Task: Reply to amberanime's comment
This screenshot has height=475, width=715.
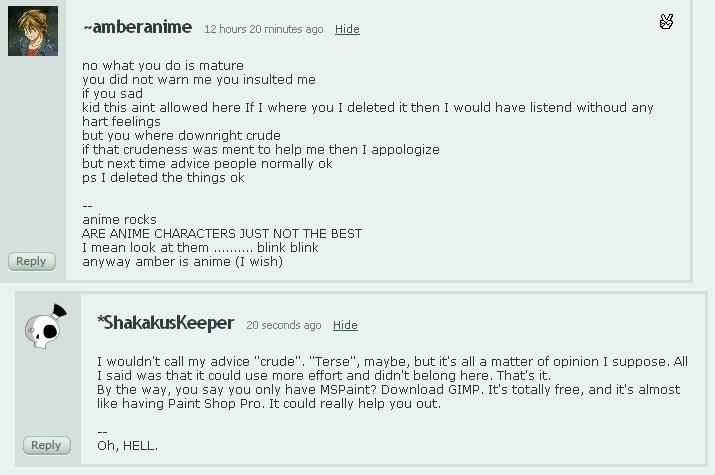Action: [x=31, y=261]
